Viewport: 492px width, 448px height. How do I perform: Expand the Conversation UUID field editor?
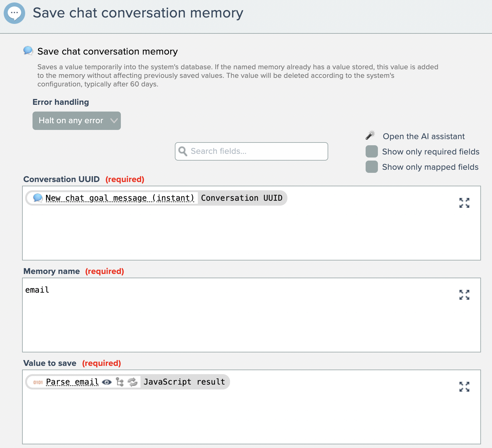point(464,203)
